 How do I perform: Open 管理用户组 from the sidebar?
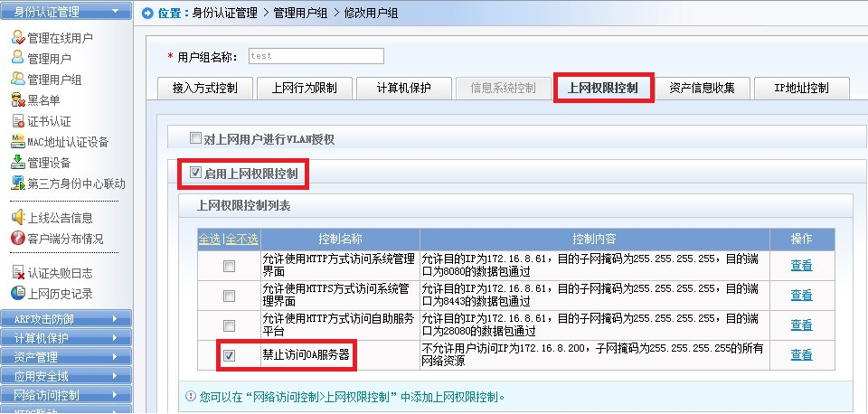pos(55,80)
